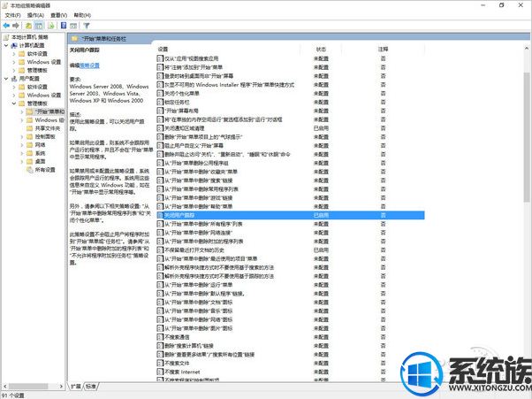Collapse the 用户配置 tree node
532x399 pixels.
point(6,79)
